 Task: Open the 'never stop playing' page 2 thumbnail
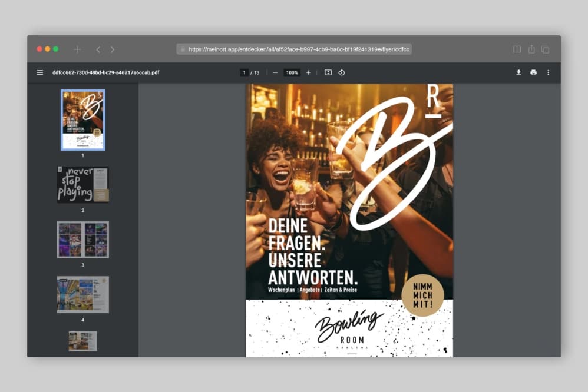(83, 184)
